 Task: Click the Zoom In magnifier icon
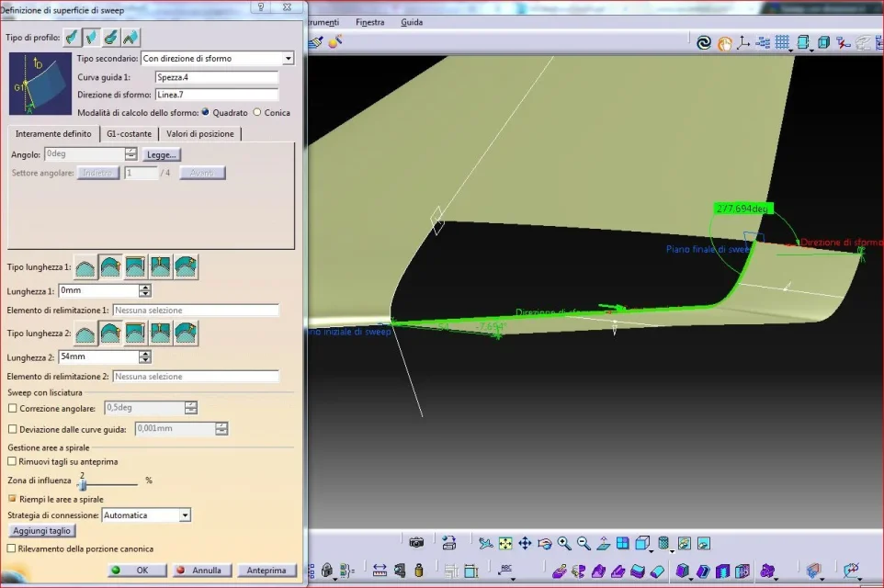click(x=564, y=543)
